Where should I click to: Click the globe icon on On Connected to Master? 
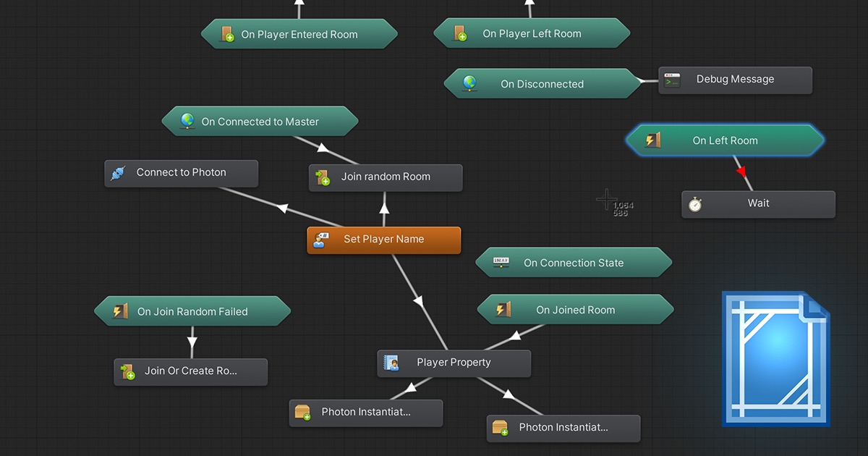pyautogui.click(x=187, y=121)
